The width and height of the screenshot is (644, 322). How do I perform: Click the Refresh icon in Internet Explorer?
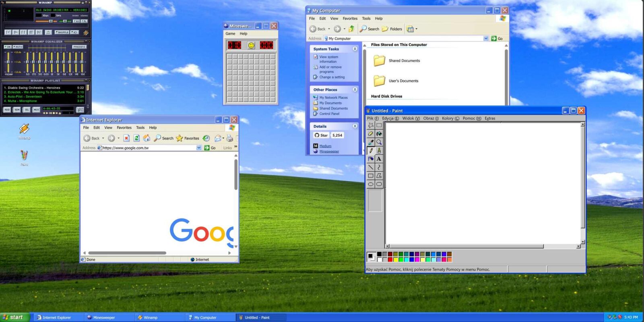tap(137, 138)
